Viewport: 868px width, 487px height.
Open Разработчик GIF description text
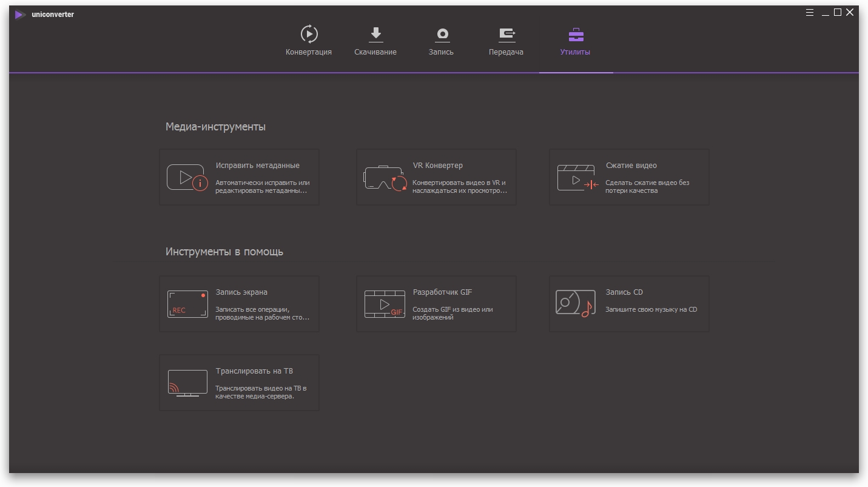click(x=452, y=313)
